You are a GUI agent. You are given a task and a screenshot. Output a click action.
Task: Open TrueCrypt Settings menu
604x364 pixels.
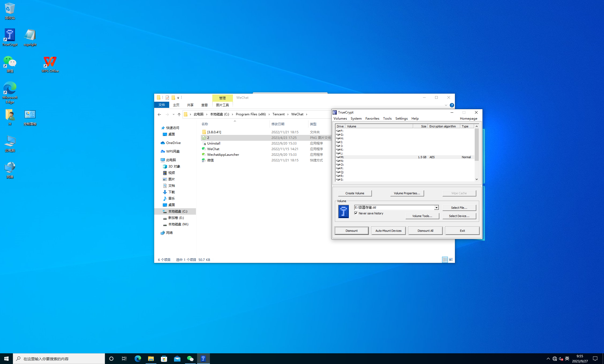[401, 119]
